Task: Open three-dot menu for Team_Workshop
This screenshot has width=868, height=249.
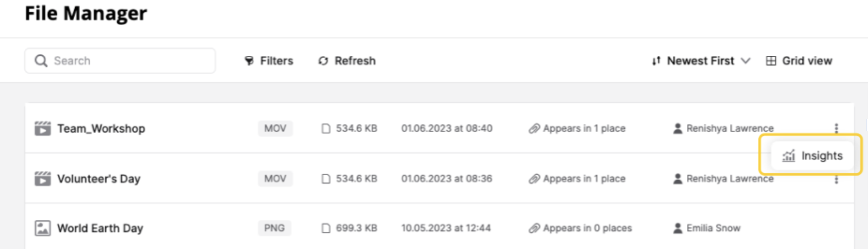Action: [836, 128]
